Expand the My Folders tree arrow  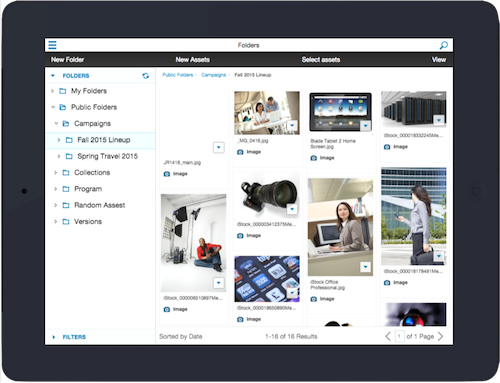point(52,91)
